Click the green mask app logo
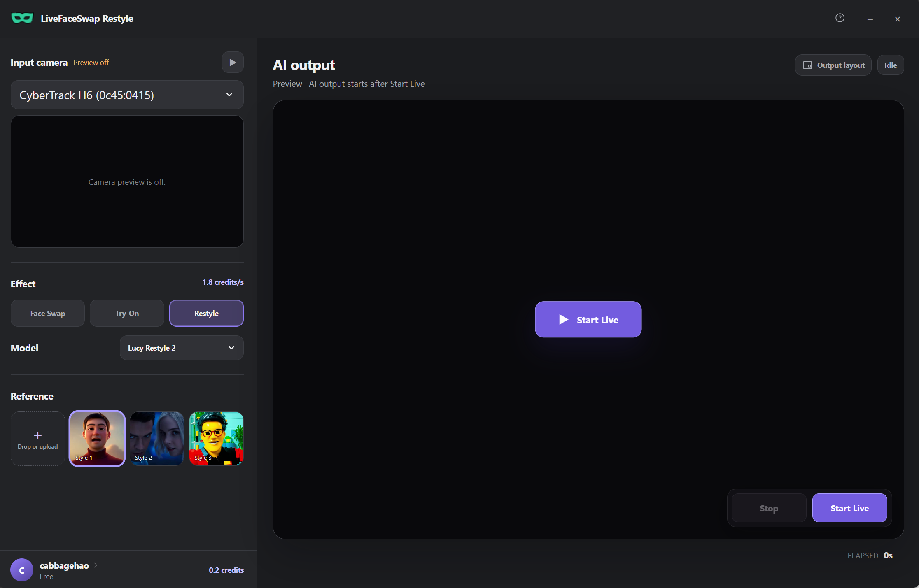 [22, 18]
